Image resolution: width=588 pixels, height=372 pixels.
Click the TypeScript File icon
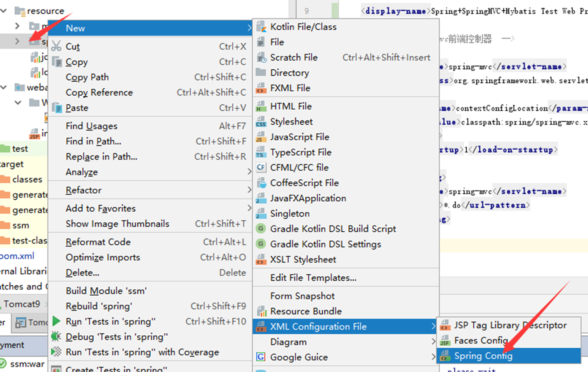(261, 152)
